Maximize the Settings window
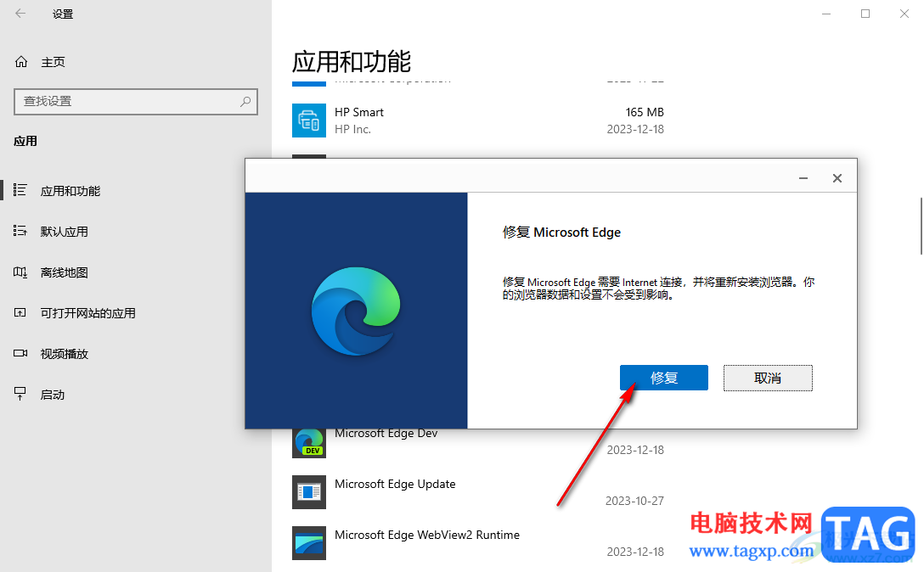Screen dimensions: 924x572 point(865,14)
